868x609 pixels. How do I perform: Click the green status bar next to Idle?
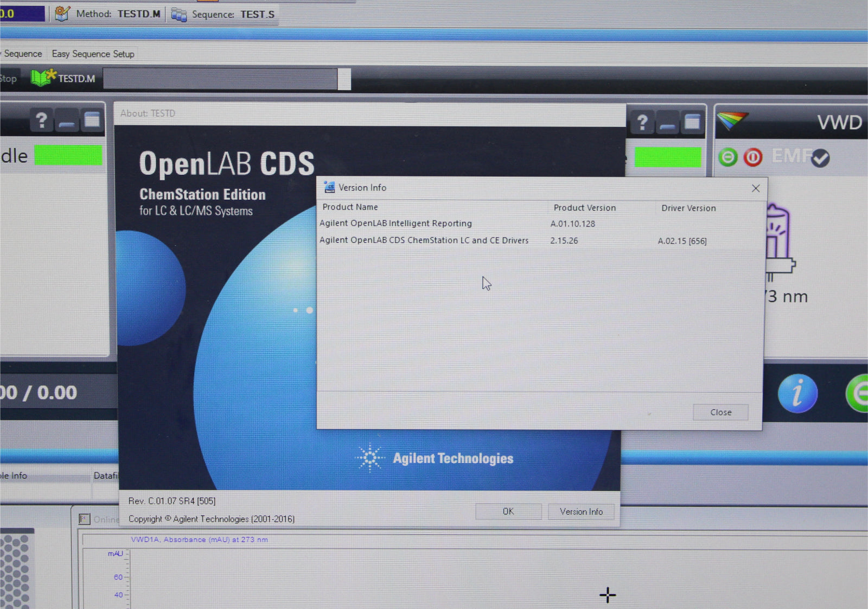[68, 155]
